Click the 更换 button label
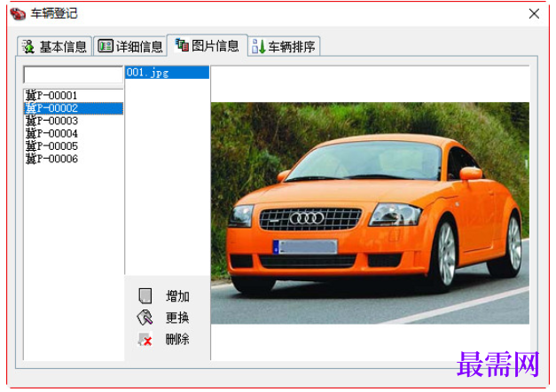The height and width of the screenshot is (392, 556). [x=177, y=318]
